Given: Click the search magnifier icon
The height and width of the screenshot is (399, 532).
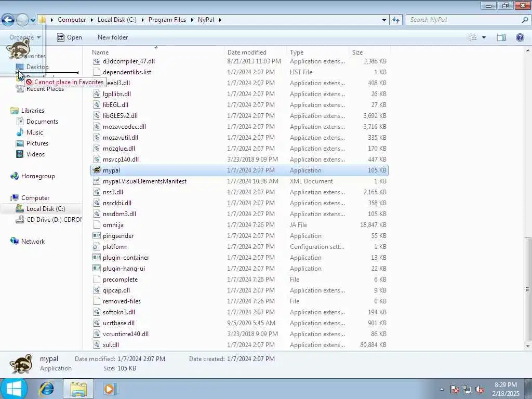Looking at the screenshot, I should [x=525, y=20].
